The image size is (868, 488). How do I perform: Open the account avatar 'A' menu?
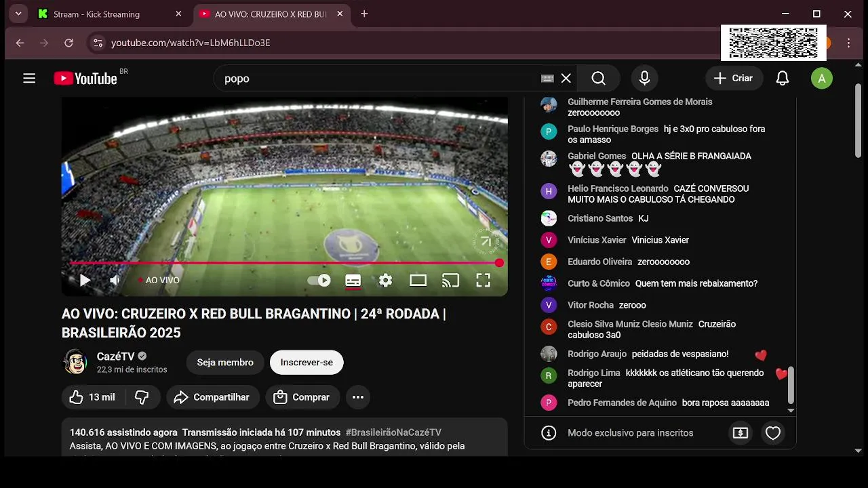click(x=822, y=79)
